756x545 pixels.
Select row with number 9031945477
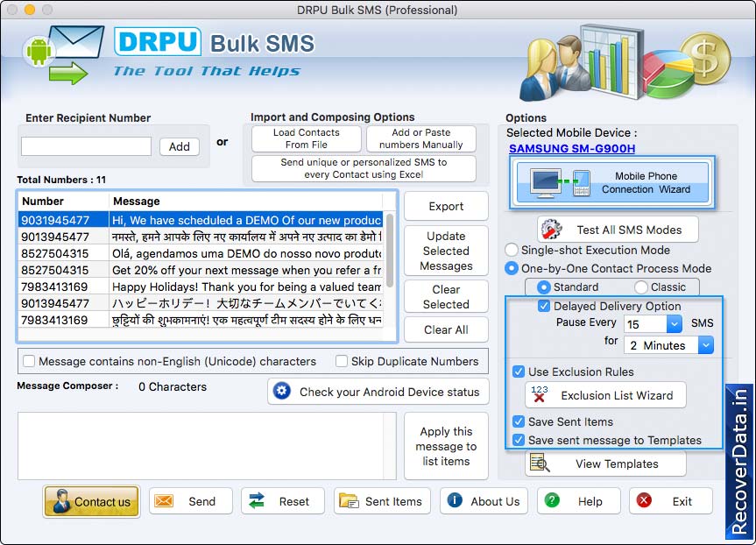click(x=201, y=220)
